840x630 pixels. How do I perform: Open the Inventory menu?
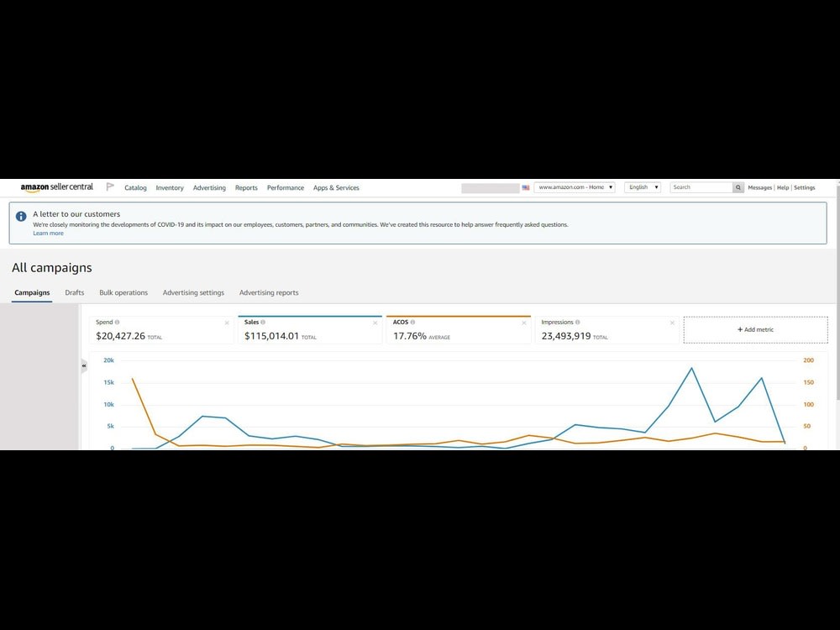(x=170, y=187)
